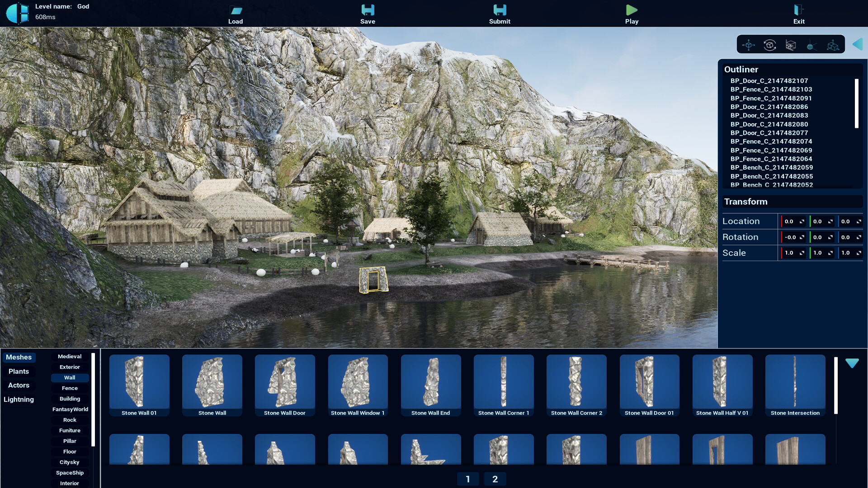Choose the Interior category

[70, 483]
